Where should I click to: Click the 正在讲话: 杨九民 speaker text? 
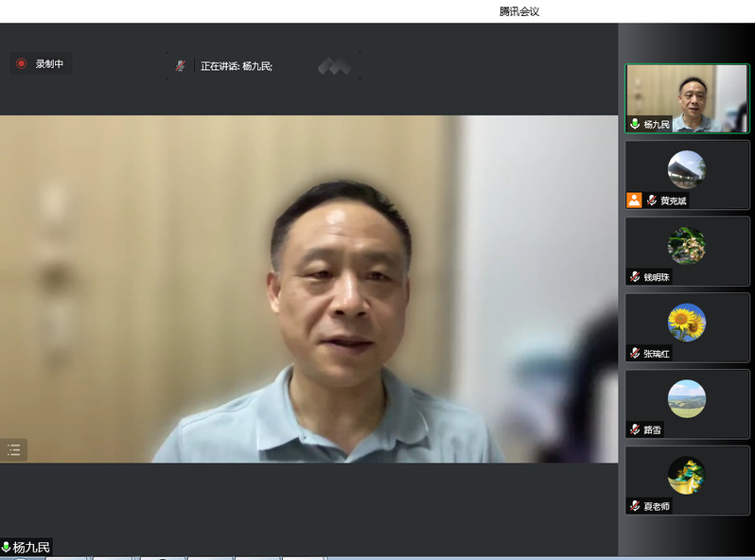[236, 66]
